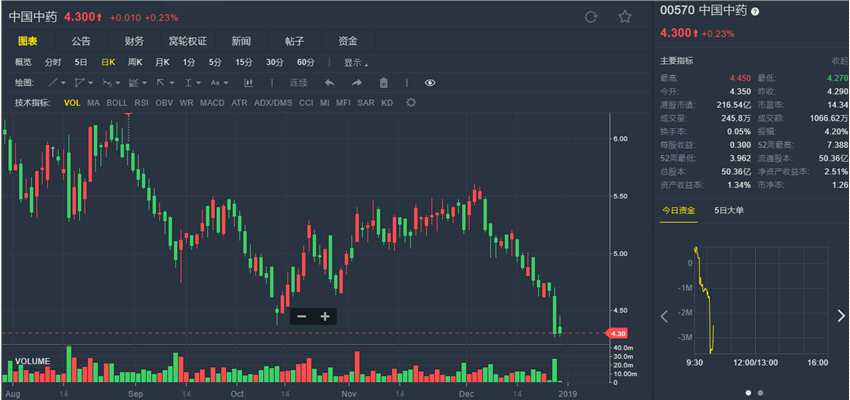This screenshot has width=850, height=400.
Task: Open dropdown arrow next to text tool
Action: point(226,83)
